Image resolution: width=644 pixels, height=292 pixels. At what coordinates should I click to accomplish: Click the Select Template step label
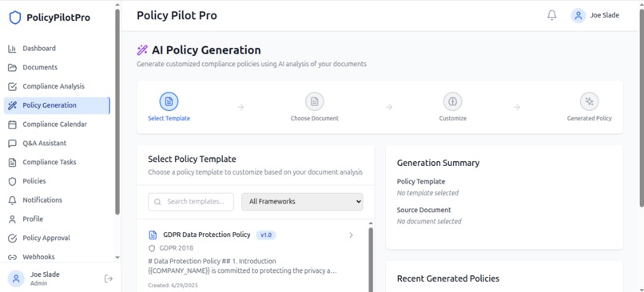point(169,119)
